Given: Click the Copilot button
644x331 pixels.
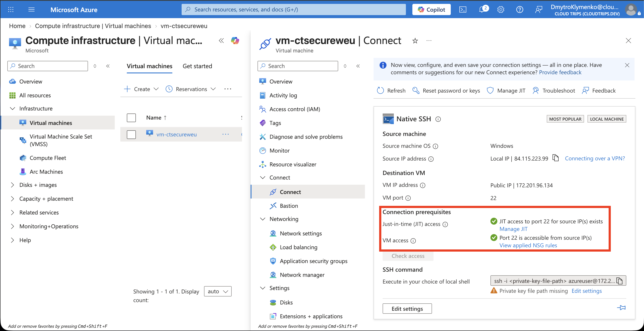Looking at the screenshot, I should pyautogui.click(x=431, y=9).
